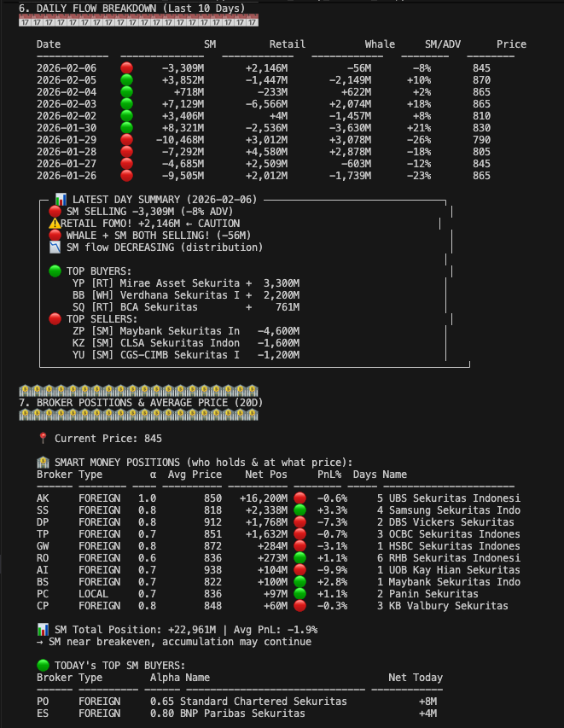
Task: Click 'LOCAL' type in PC row
Action: pyautogui.click(x=93, y=594)
